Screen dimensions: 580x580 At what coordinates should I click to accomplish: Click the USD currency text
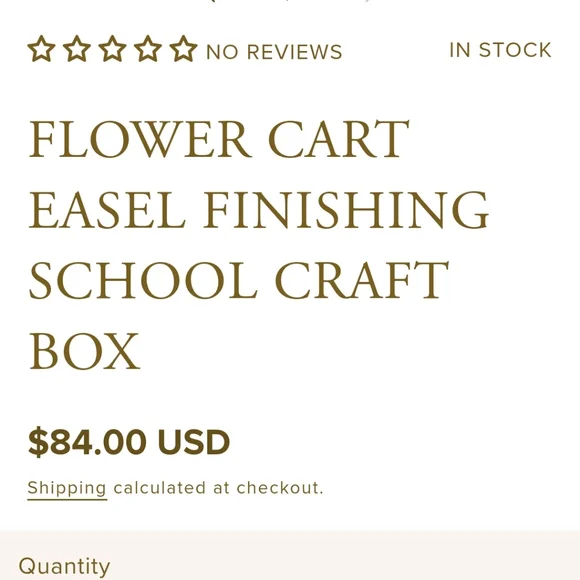tap(193, 442)
